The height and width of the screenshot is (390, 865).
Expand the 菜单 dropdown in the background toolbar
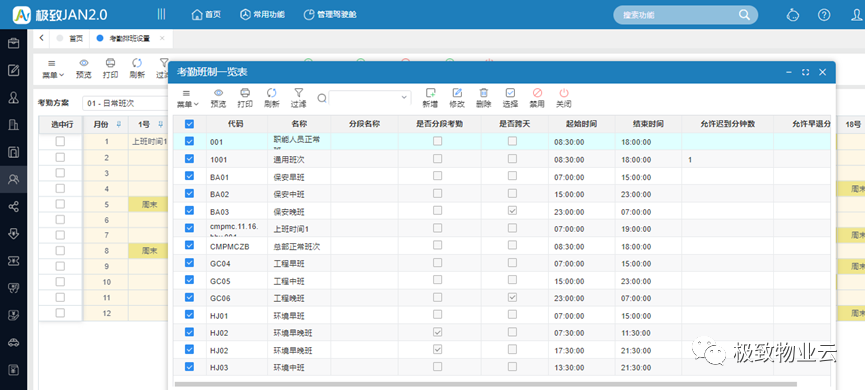coord(53,69)
